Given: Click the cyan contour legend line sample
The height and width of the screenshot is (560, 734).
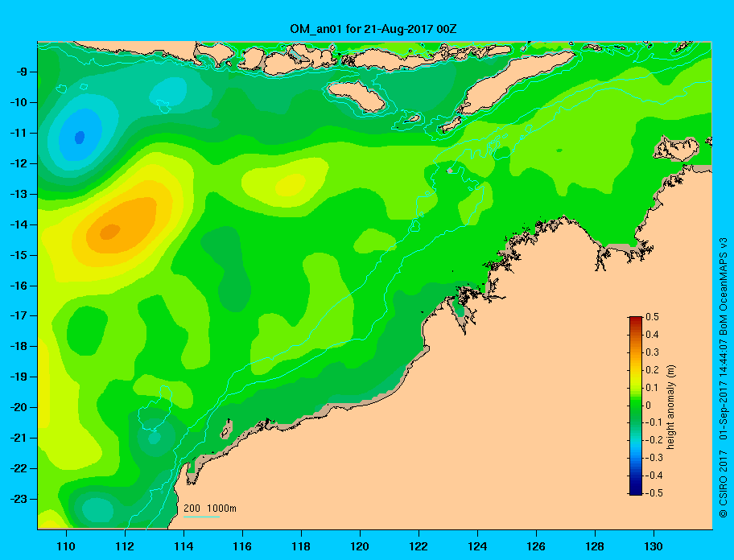Looking at the screenshot, I should coord(201,517).
